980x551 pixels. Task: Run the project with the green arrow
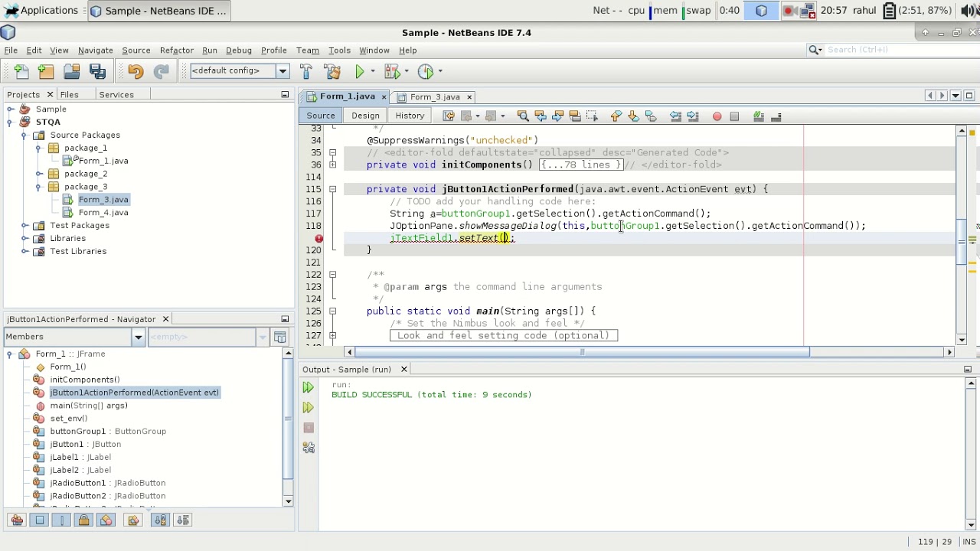click(360, 71)
